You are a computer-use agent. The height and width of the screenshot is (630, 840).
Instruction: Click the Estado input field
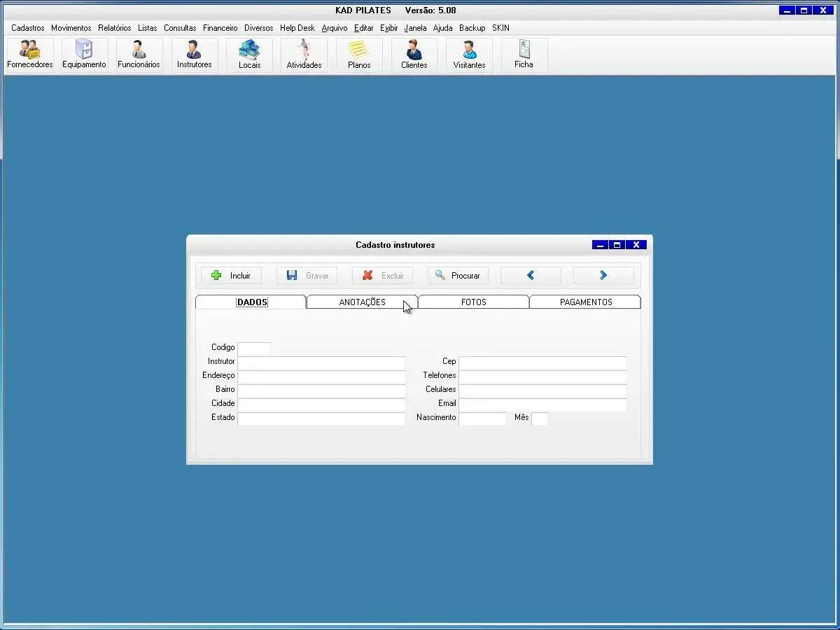pos(321,419)
